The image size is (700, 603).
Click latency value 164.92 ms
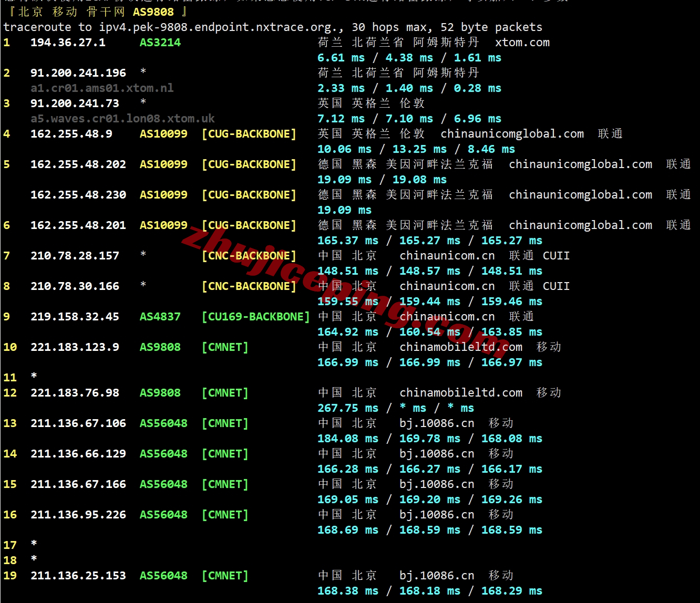pyautogui.click(x=348, y=332)
